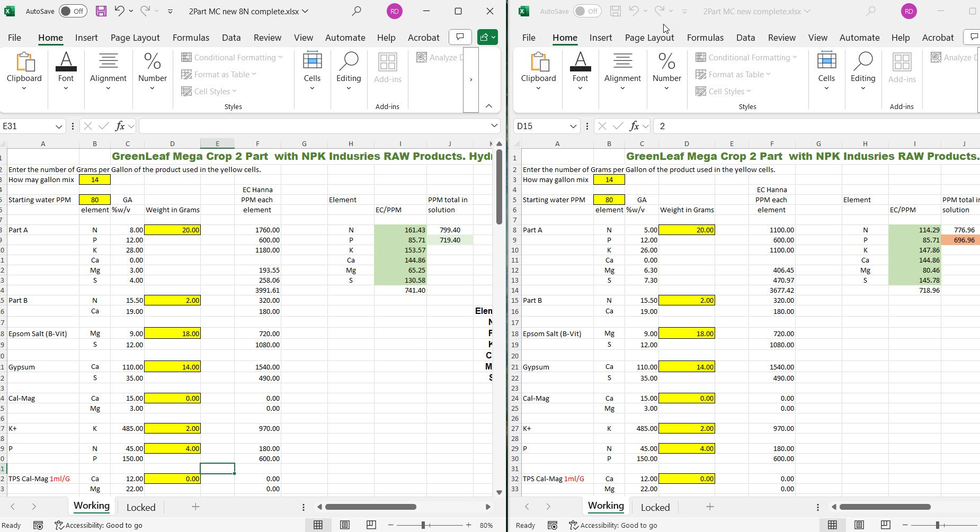Expand the Name Box dropdown showing E31
This screenshot has width=980, height=532.
pos(59,127)
